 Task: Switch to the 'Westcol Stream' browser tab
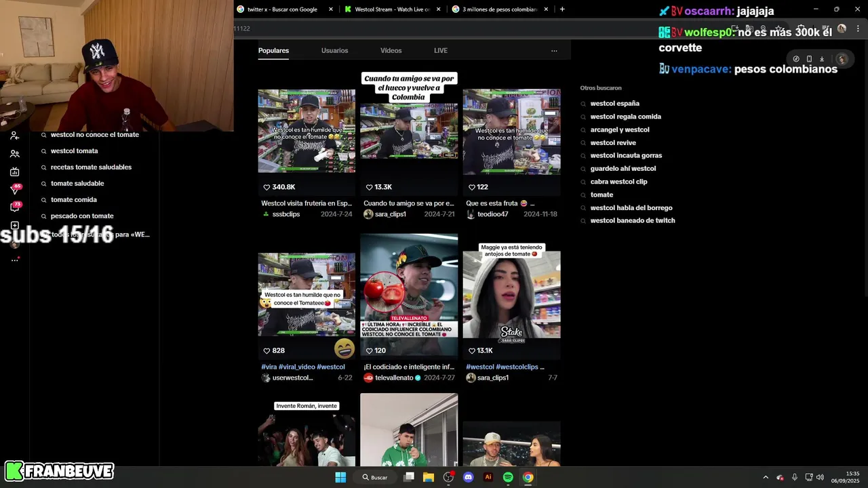point(393,9)
